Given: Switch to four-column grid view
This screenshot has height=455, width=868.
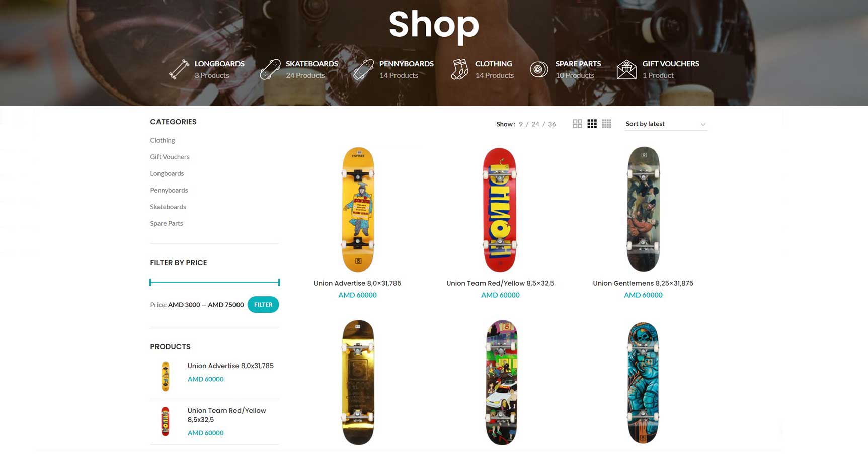Looking at the screenshot, I should (x=606, y=124).
